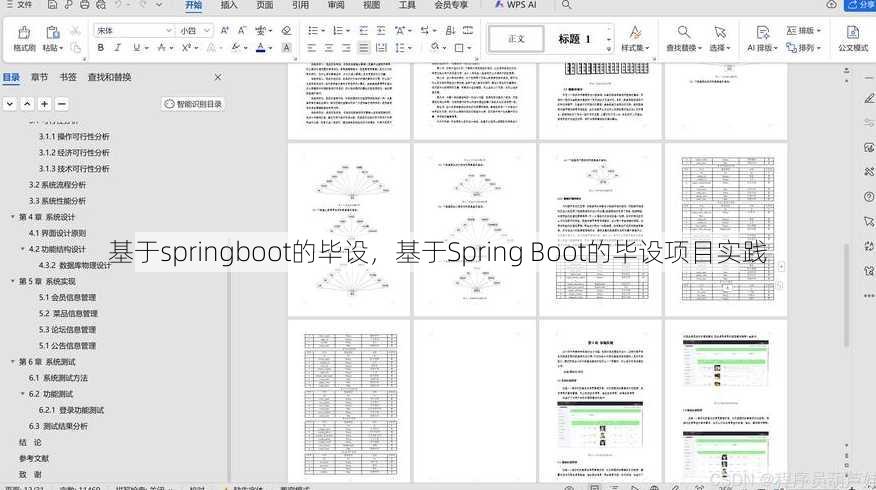Click the decrease font size (A-) icon

click(x=242, y=30)
